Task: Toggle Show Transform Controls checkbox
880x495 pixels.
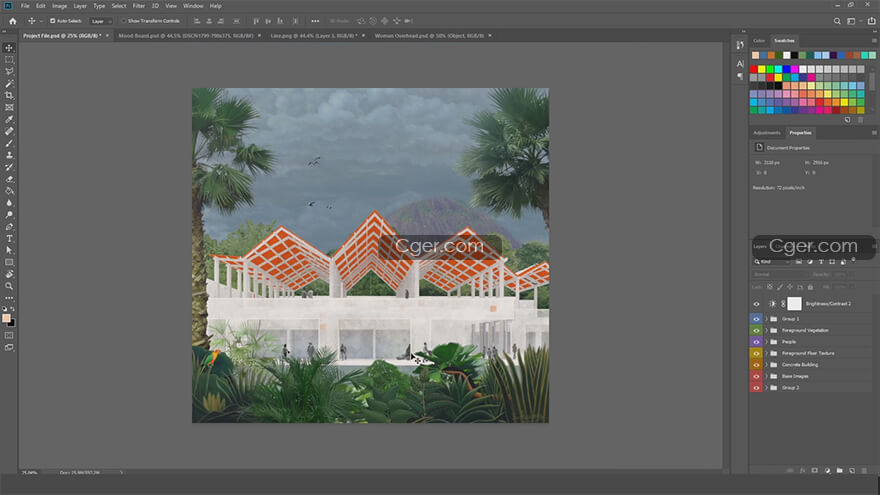Action: pos(123,21)
